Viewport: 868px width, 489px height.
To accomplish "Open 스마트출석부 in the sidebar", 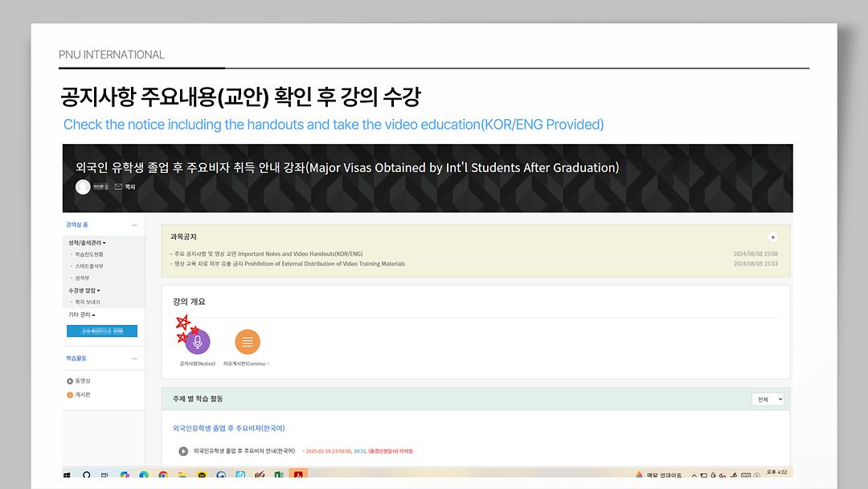I will pos(88,266).
